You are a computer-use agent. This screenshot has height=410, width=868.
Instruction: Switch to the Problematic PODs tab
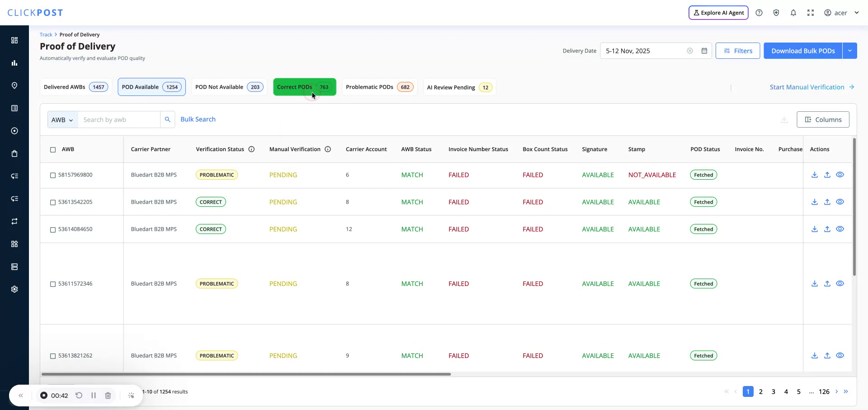pos(379,87)
